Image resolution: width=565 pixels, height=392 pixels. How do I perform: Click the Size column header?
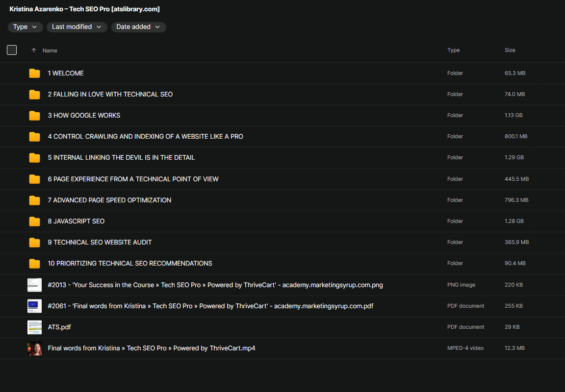coord(510,50)
